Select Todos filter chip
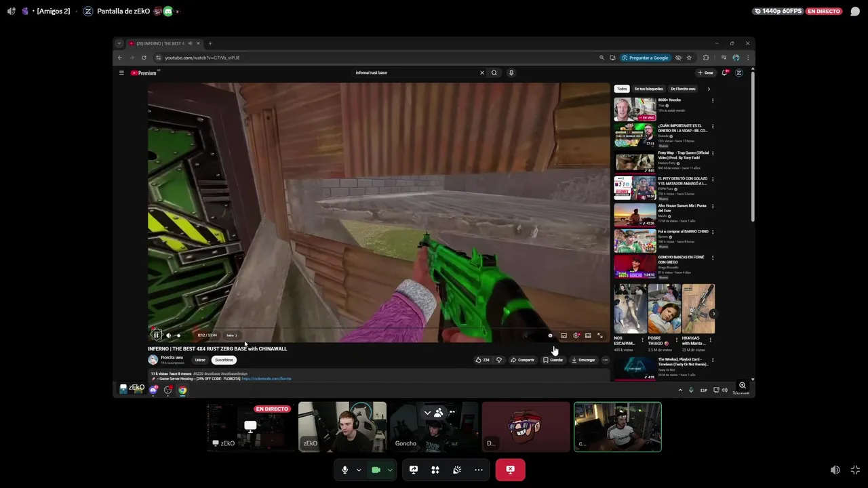The height and width of the screenshot is (488, 868). click(622, 89)
